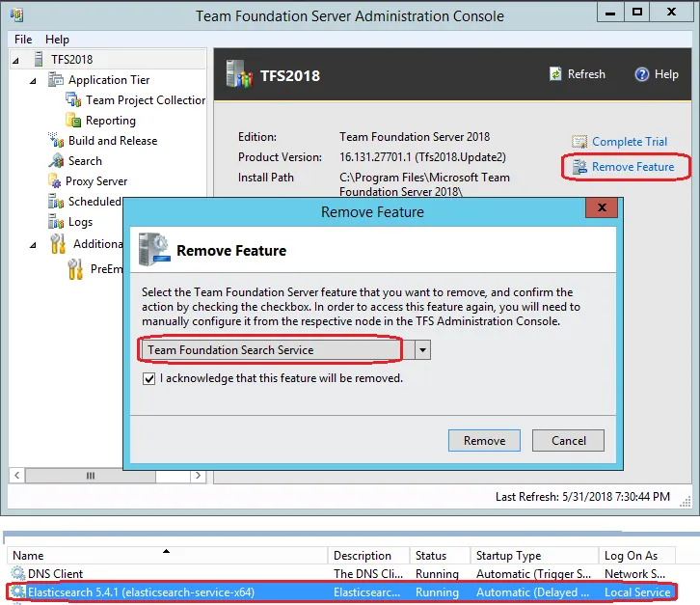
Task: Open the feature selection dropdown arrow
Action: [422, 350]
